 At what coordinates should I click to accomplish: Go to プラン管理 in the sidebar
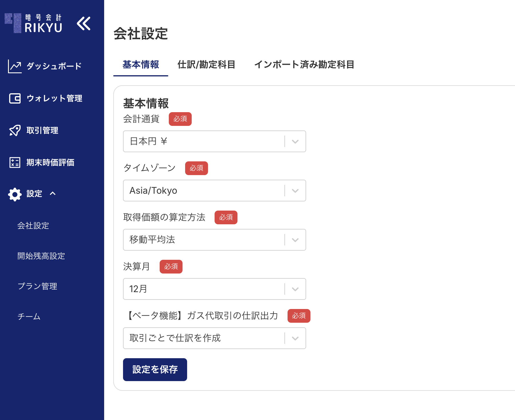point(37,286)
